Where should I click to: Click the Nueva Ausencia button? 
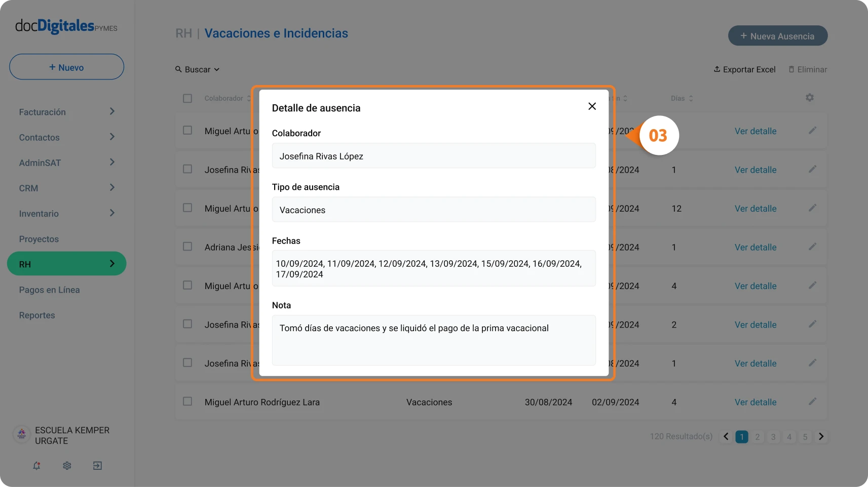point(778,36)
